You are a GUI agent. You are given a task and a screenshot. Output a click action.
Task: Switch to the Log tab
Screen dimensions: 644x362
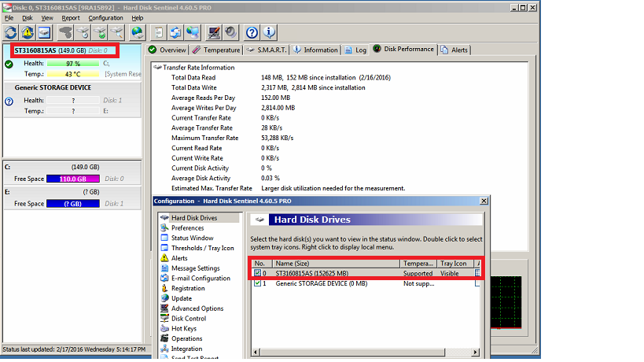point(355,50)
